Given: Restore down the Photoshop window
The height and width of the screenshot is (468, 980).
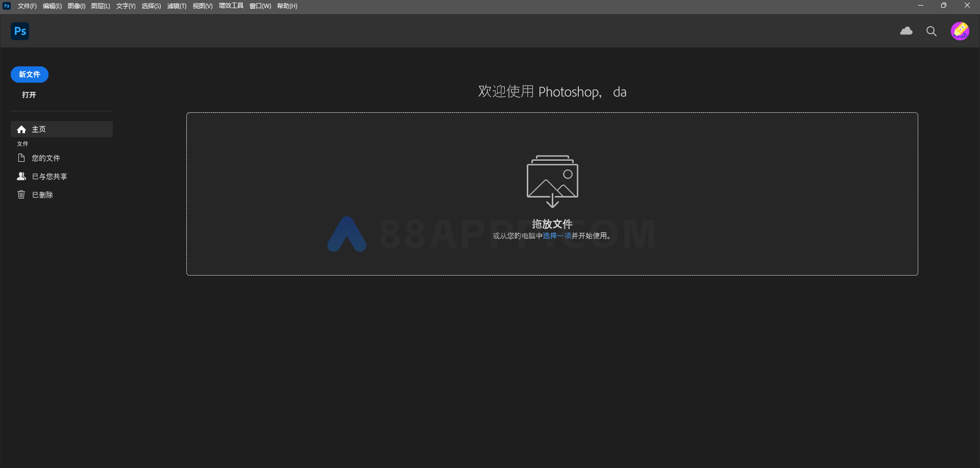Looking at the screenshot, I should [x=944, y=6].
